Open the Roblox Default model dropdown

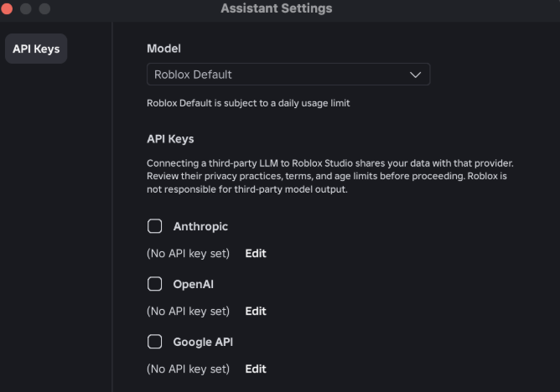click(288, 75)
